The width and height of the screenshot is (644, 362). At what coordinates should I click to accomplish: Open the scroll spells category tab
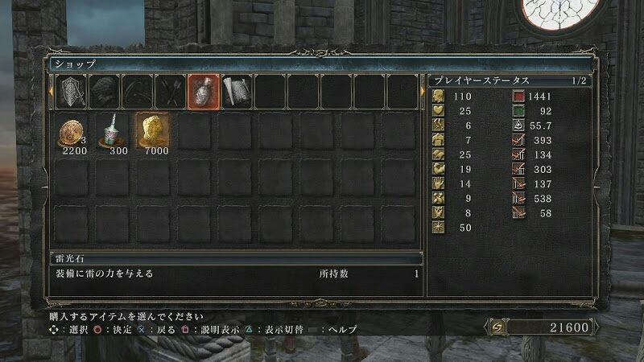237,92
